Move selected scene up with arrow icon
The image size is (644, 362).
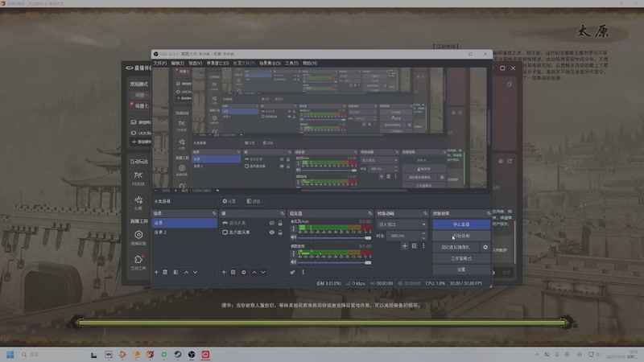pos(187,272)
